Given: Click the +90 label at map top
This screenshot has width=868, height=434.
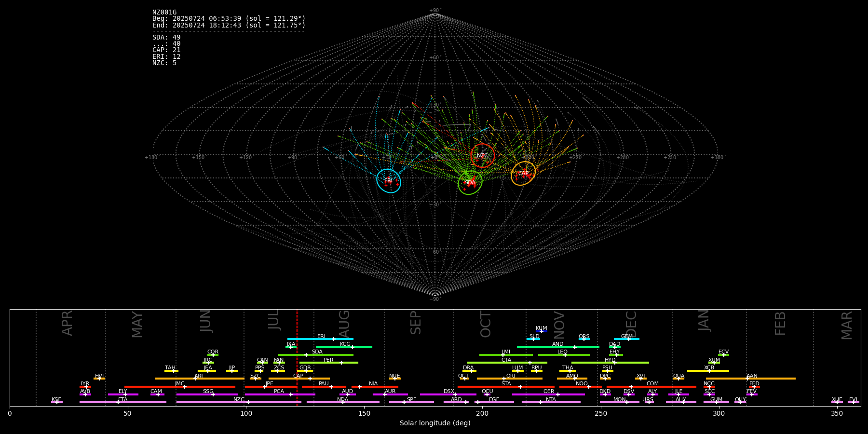Looking at the screenshot, I should tap(434, 11).
